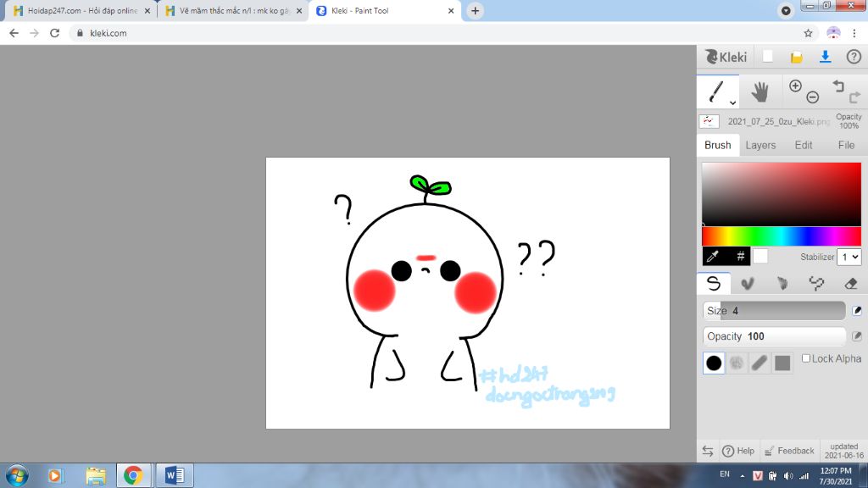Select the Eraser brush

[x=850, y=283]
